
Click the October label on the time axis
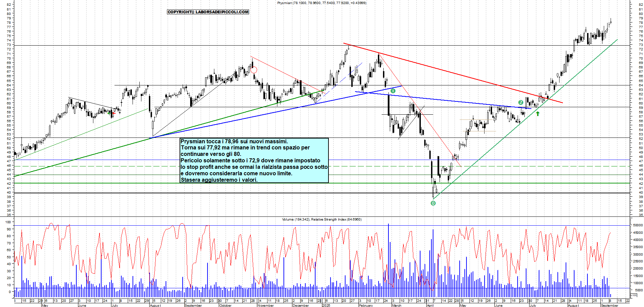(x=225, y=305)
